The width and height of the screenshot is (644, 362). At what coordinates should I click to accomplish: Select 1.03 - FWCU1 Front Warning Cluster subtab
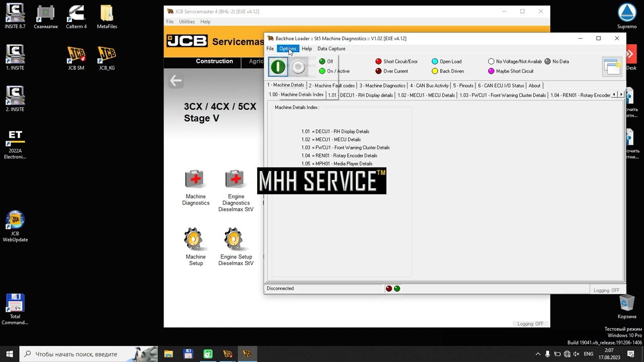click(502, 95)
